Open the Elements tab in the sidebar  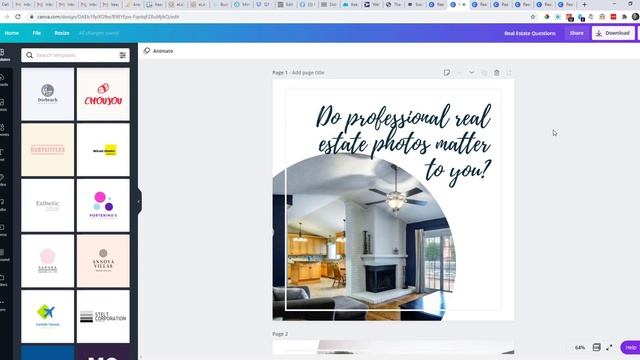4,130
